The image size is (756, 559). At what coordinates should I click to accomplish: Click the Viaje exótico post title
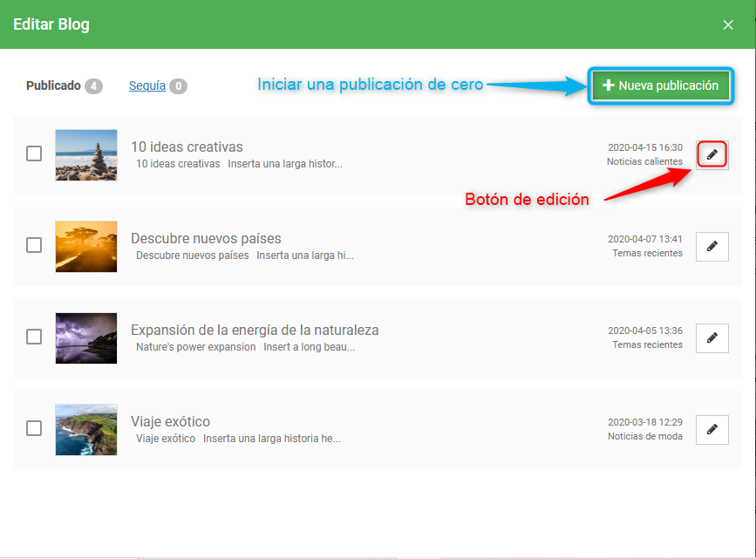(x=170, y=421)
